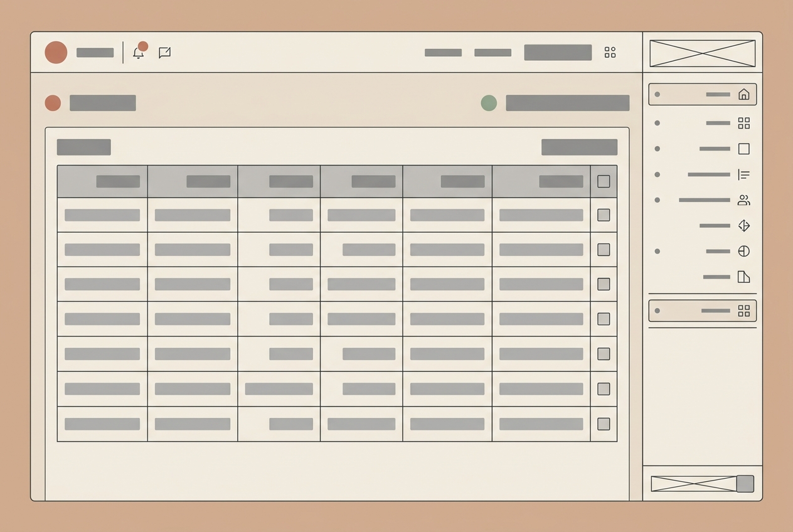Click the first navigation link in top header
Viewport: 793px width, 532px height.
pos(443,53)
